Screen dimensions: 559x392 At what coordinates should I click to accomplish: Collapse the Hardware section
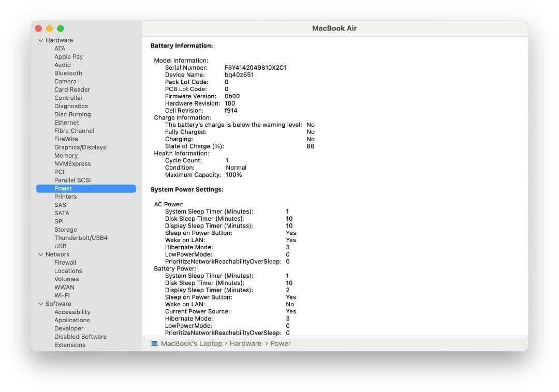click(40, 40)
